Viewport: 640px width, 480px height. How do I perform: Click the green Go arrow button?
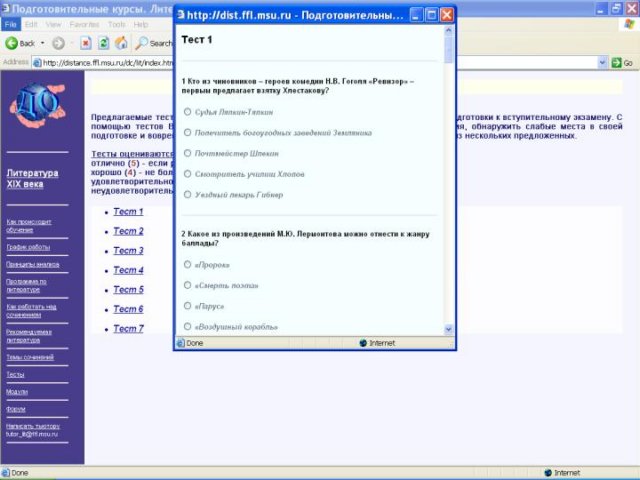click(x=616, y=62)
